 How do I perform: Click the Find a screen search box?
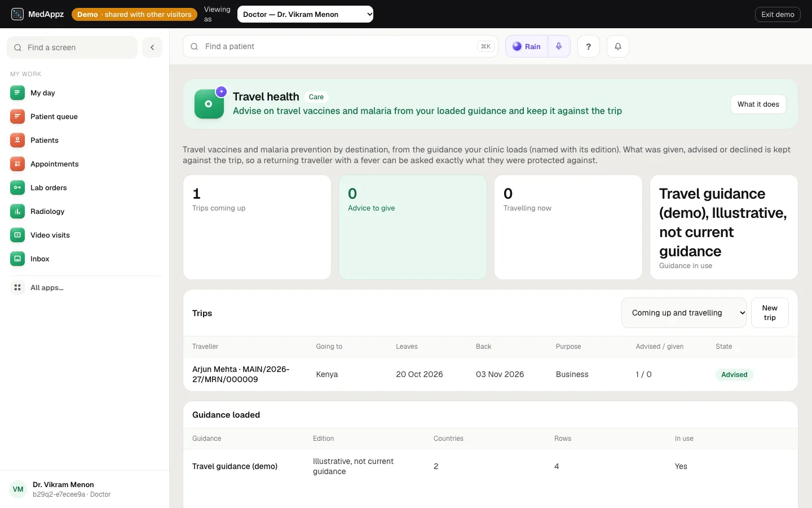(x=72, y=47)
